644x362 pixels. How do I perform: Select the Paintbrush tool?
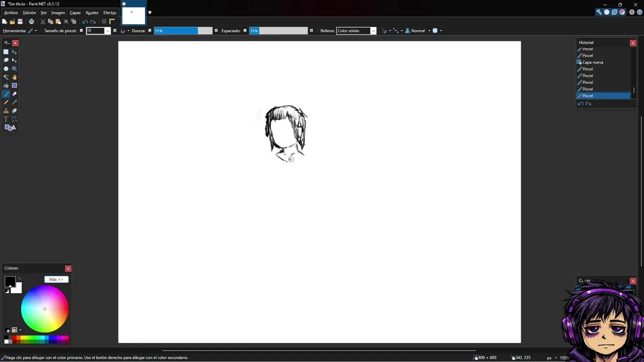click(6, 94)
